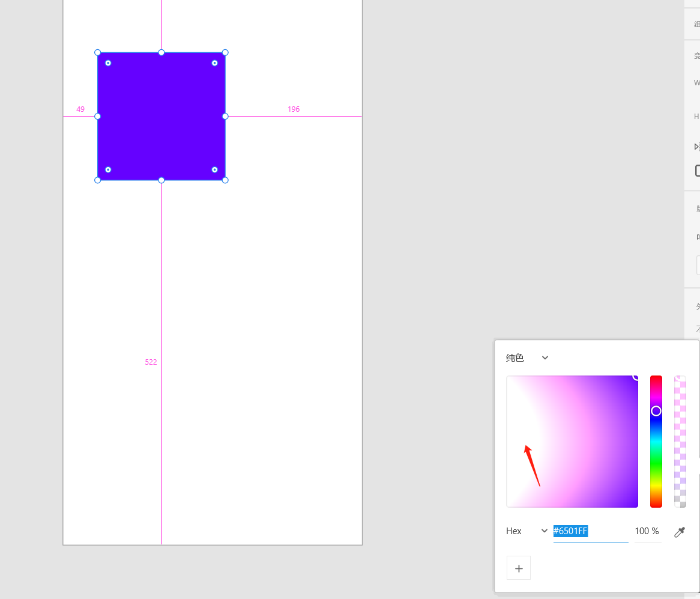Click the plus icon to save current color
The width and height of the screenshot is (700, 599).
click(x=518, y=568)
